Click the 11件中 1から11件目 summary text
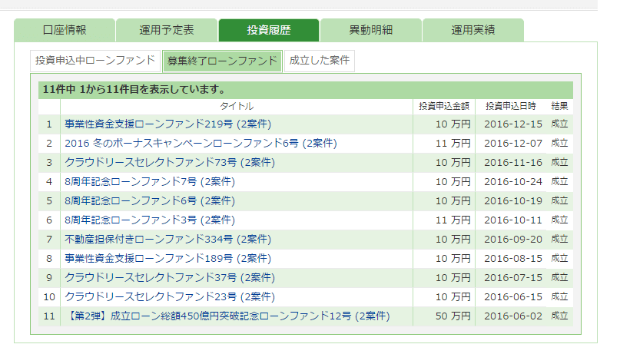This screenshot has width=620, height=364. pos(134,90)
